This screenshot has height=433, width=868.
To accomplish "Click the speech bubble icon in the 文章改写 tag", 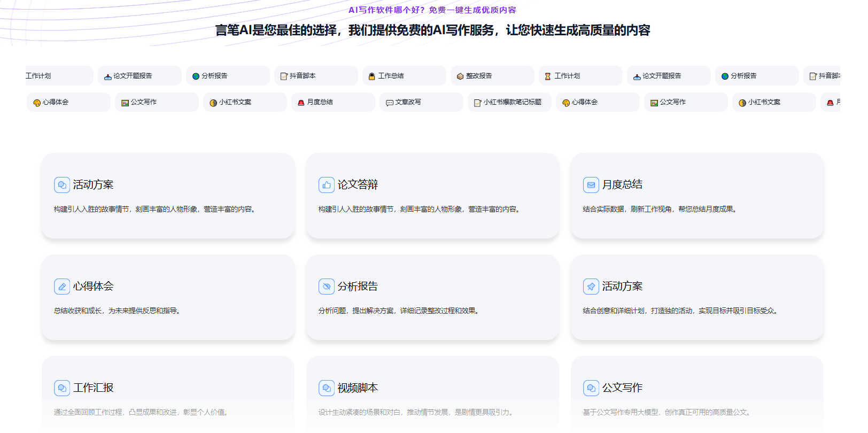I will [x=390, y=103].
